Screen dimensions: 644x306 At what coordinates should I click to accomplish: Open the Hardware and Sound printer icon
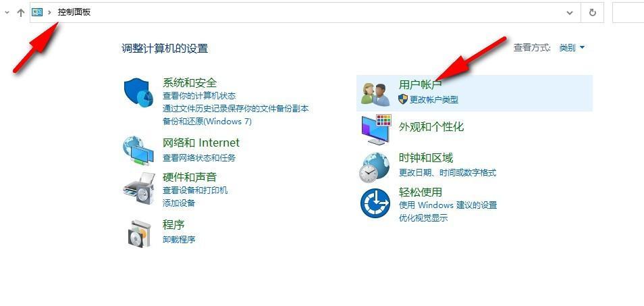tap(139, 186)
